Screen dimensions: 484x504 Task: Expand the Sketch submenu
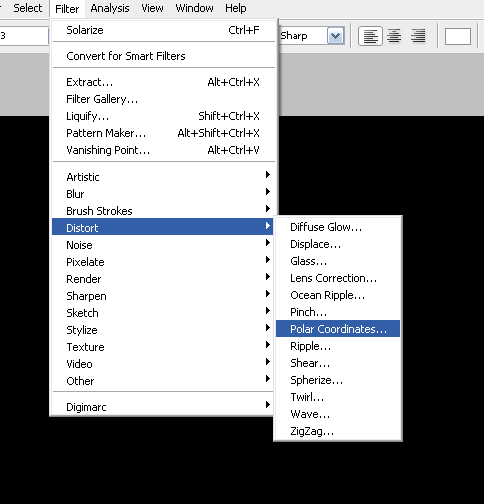click(163, 313)
